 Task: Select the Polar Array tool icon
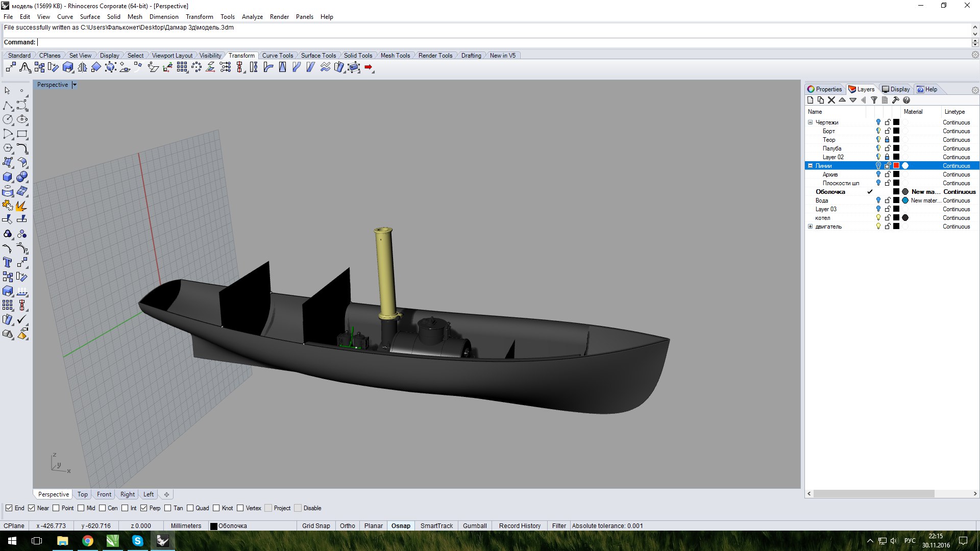point(197,67)
